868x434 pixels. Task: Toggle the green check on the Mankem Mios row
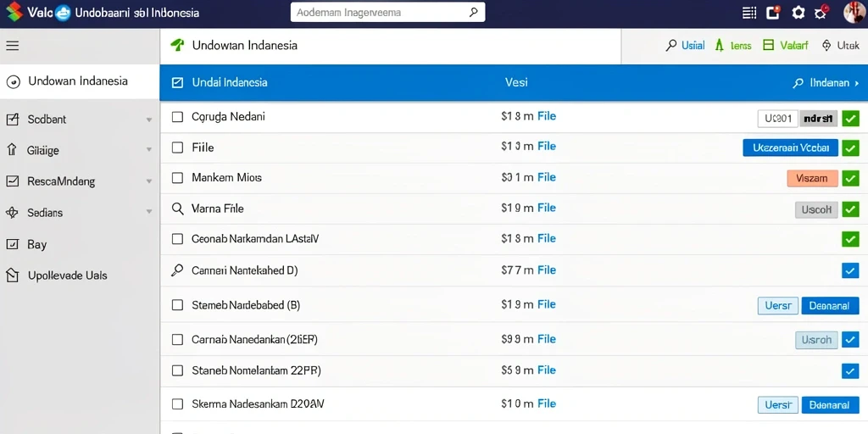pyautogui.click(x=850, y=178)
